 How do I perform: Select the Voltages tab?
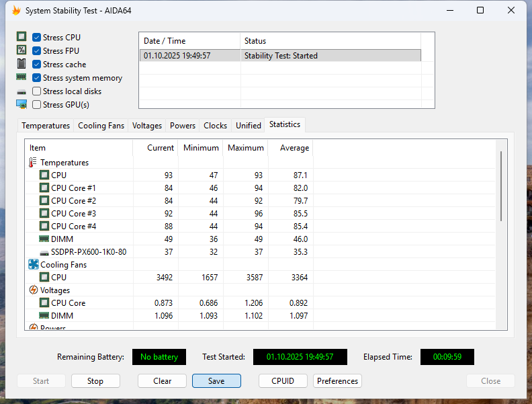pyautogui.click(x=147, y=126)
